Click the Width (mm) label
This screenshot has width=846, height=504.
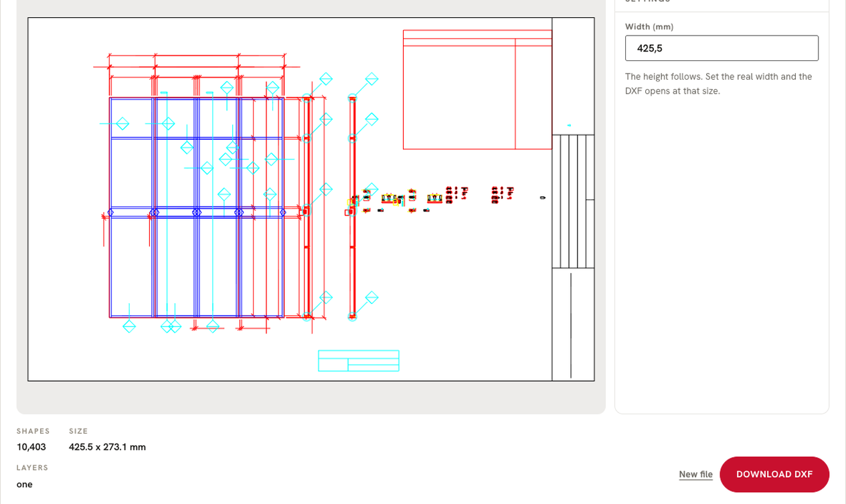tap(649, 27)
